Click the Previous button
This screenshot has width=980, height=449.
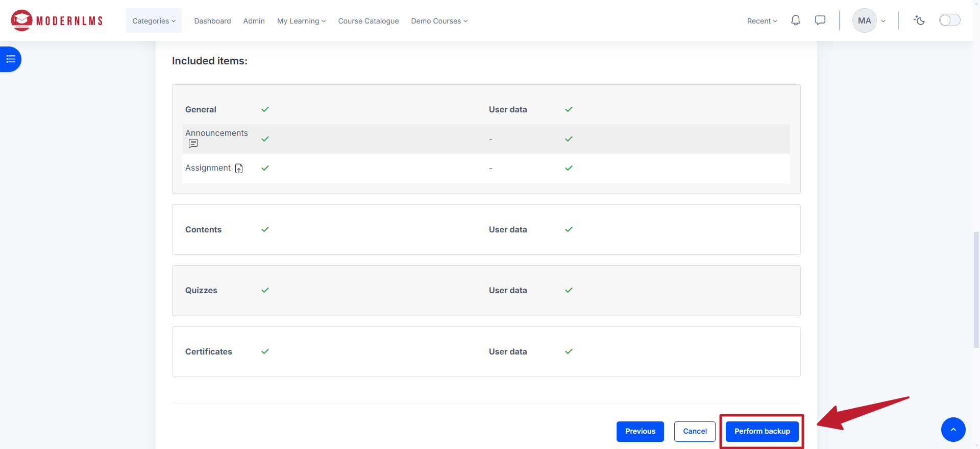point(640,431)
